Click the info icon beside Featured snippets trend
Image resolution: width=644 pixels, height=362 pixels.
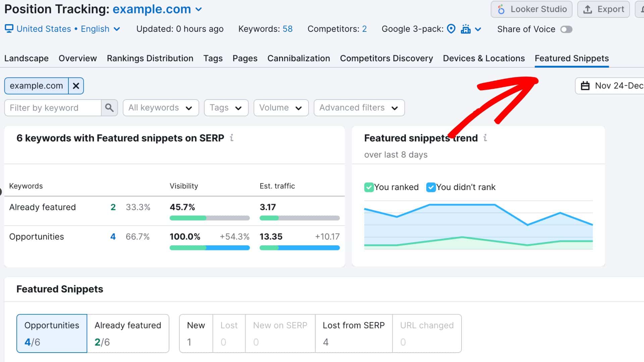tap(485, 138)
